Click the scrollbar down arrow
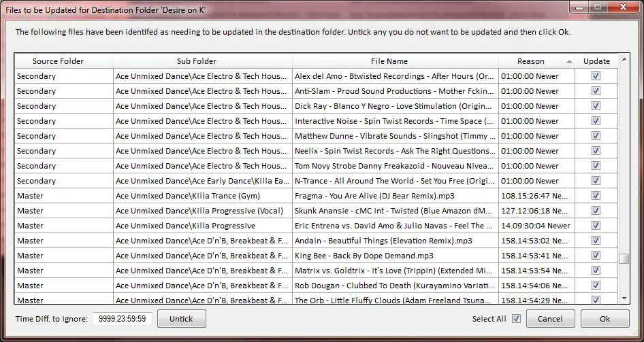644x342 pixels. point(624,298)
